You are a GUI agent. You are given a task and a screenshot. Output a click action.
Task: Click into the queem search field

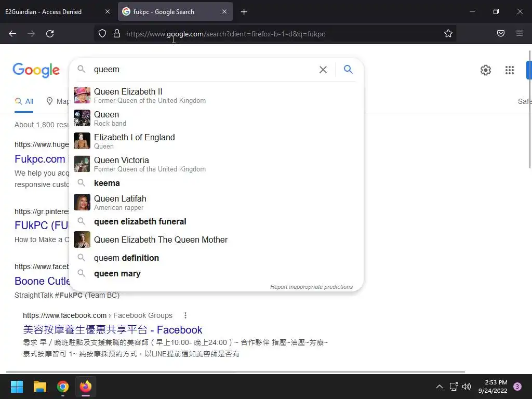pyautogui.click(x=204, y=70)
